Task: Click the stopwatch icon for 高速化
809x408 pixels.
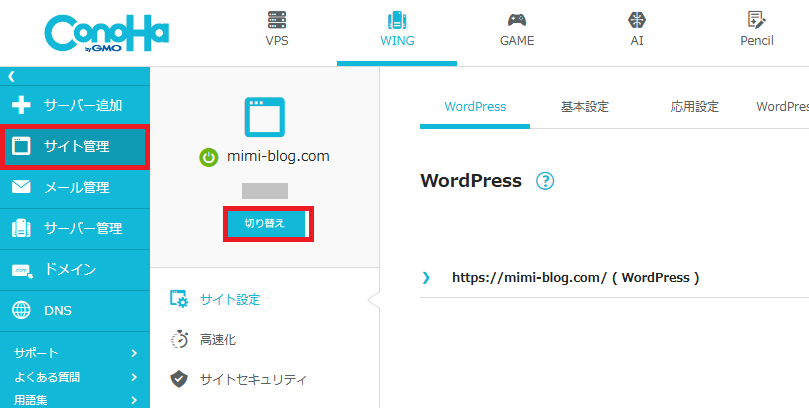Action: pos(179,339)
